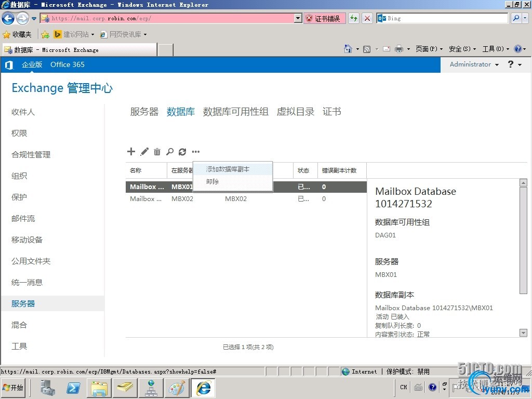Open the Exchange help question mark dropdown
Viewport: 532px width, 399px height.
pyautogui.click(x=514, y=64)
